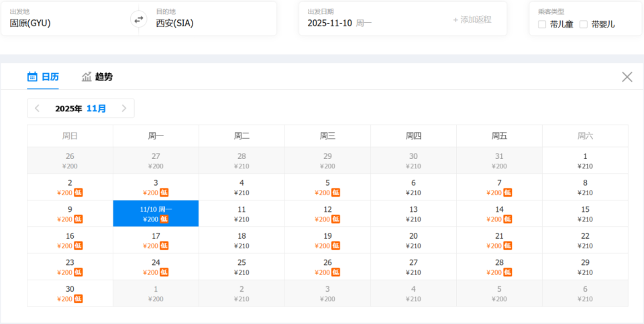Click the trend chart icon on 趋势 tab
Viewport: 644px width, 324px height.
87,76
